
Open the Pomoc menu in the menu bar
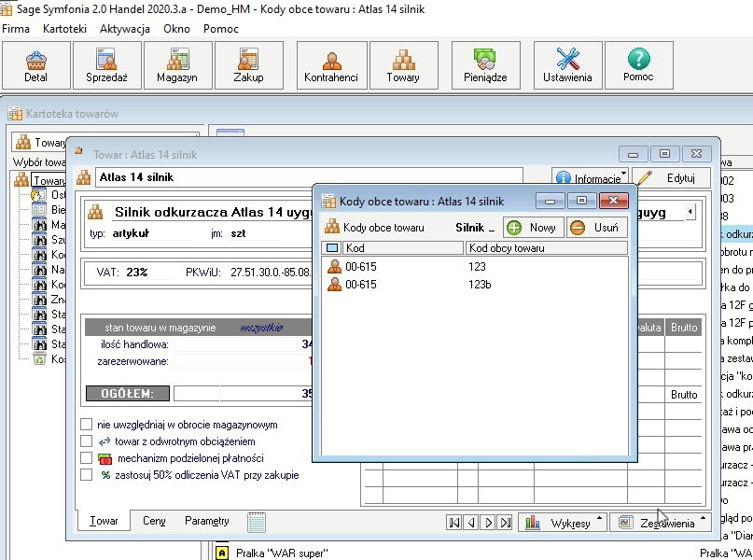[x=221, y=29]
